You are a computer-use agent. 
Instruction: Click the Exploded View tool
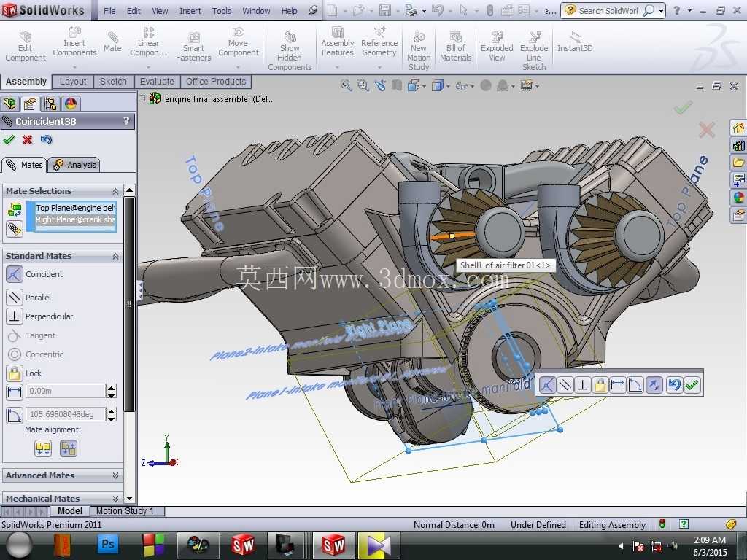[497, 46]
